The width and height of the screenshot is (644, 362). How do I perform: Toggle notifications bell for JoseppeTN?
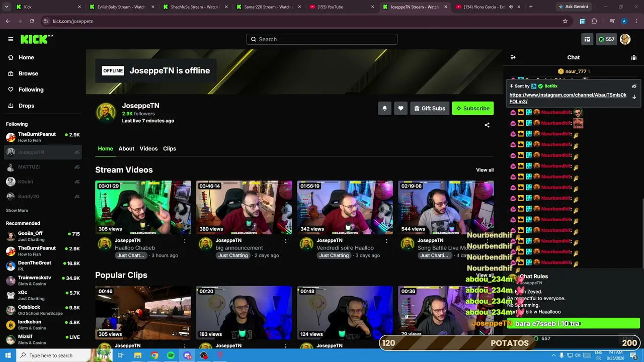384,108
